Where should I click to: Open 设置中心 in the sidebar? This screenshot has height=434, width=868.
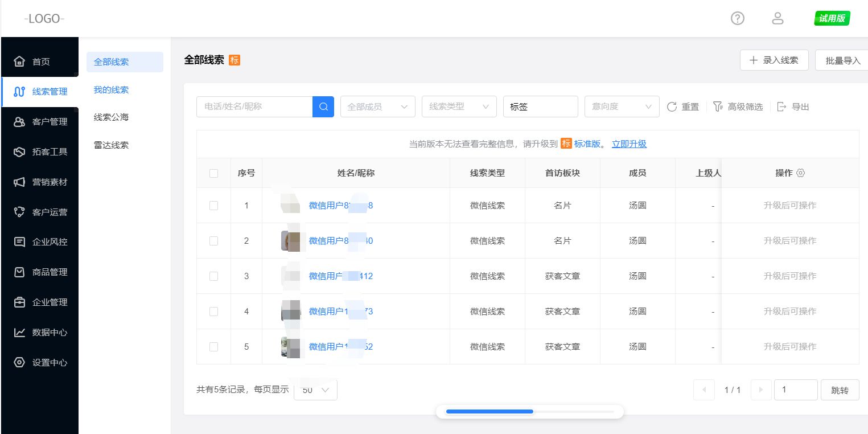click(x=40, y=363)
